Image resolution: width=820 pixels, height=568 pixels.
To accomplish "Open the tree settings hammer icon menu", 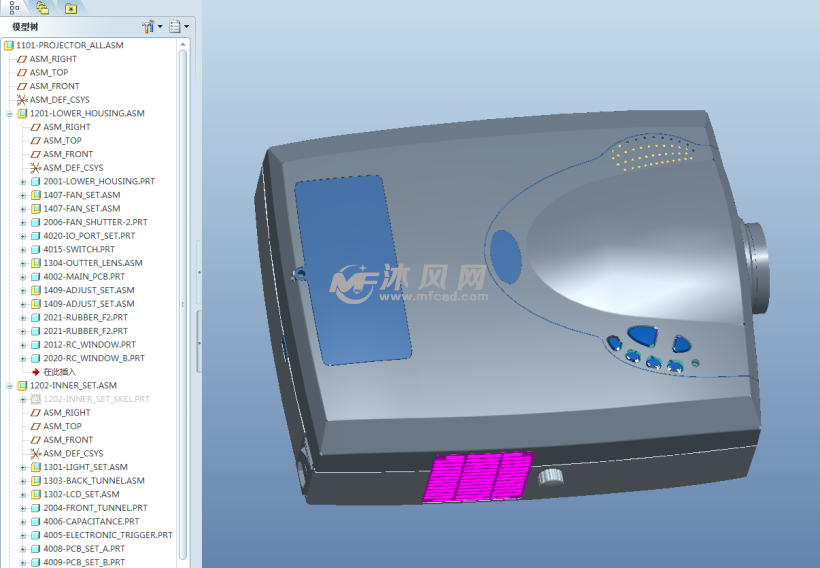I will coord(150,26).
